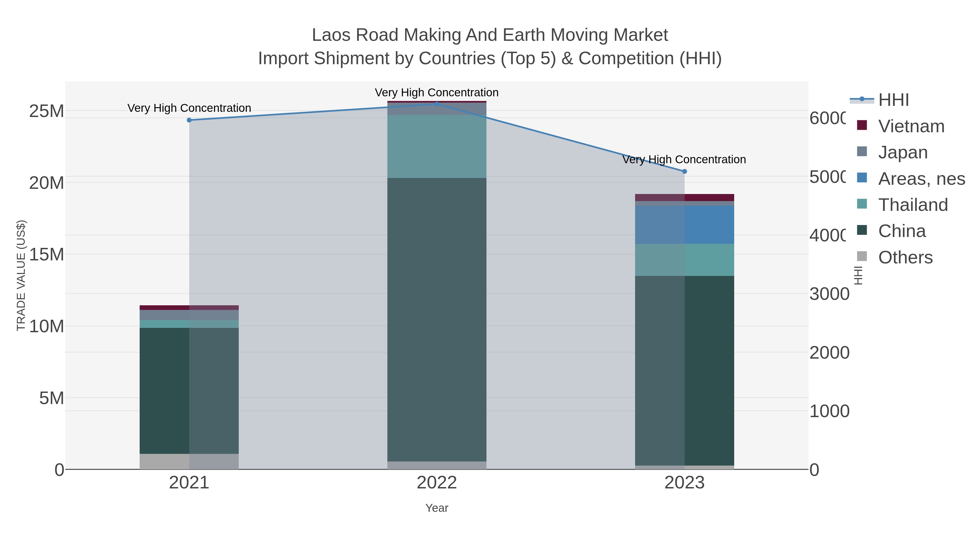Click the Thailand segment of 2022 bar

pos(437,146)
